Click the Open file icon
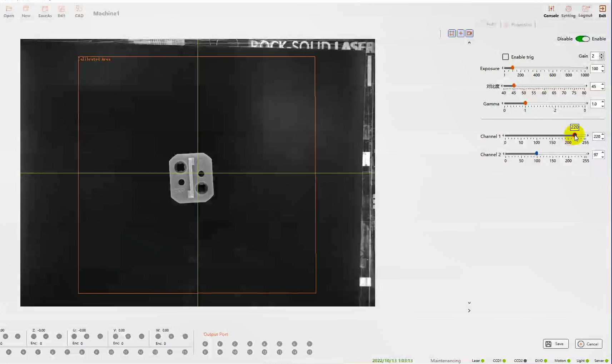Image resolution: width=612 pixels, height=364 pixels. coord(9,11)
